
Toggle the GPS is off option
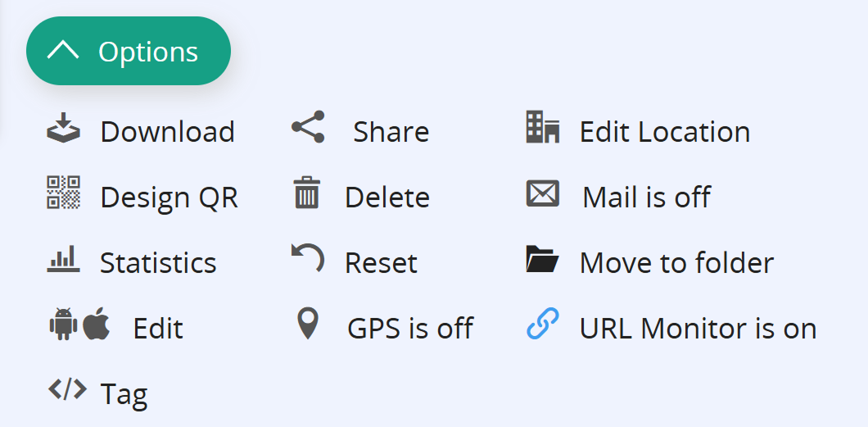(x=409, y=329)
